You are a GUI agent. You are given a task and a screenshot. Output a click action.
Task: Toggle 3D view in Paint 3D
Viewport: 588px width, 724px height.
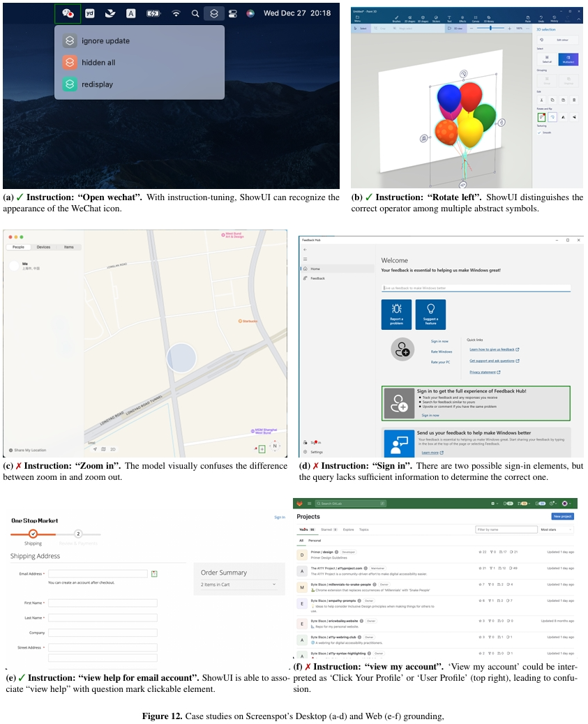[455, 29]
